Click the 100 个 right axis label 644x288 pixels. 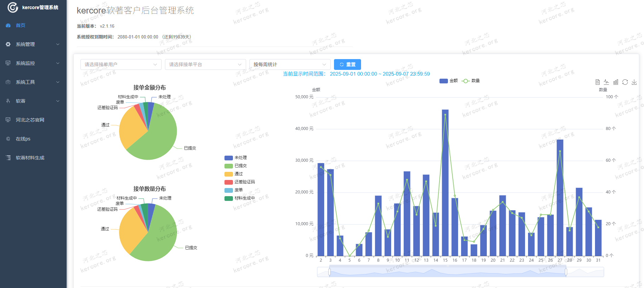pyautogui.click(x=612, y=97)
